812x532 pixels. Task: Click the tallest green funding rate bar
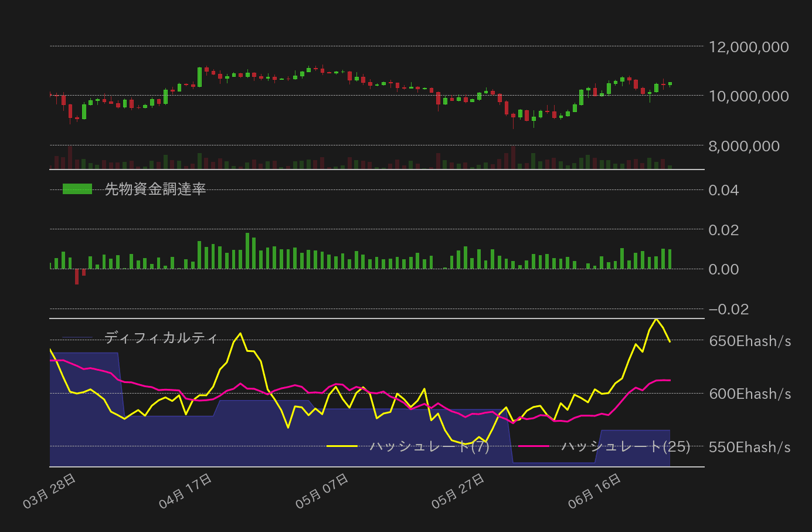click(248, 249)
